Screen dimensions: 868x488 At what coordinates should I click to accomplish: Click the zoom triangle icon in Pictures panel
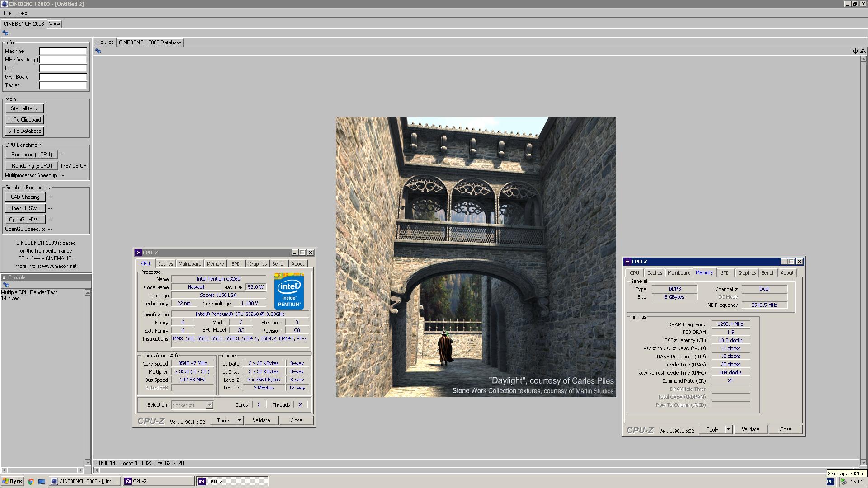[863, 51]
